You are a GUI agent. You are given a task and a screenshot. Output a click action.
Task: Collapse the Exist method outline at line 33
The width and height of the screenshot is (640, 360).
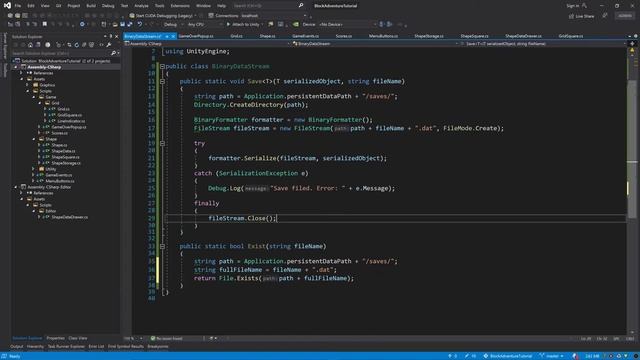click(x=162, y=246)
